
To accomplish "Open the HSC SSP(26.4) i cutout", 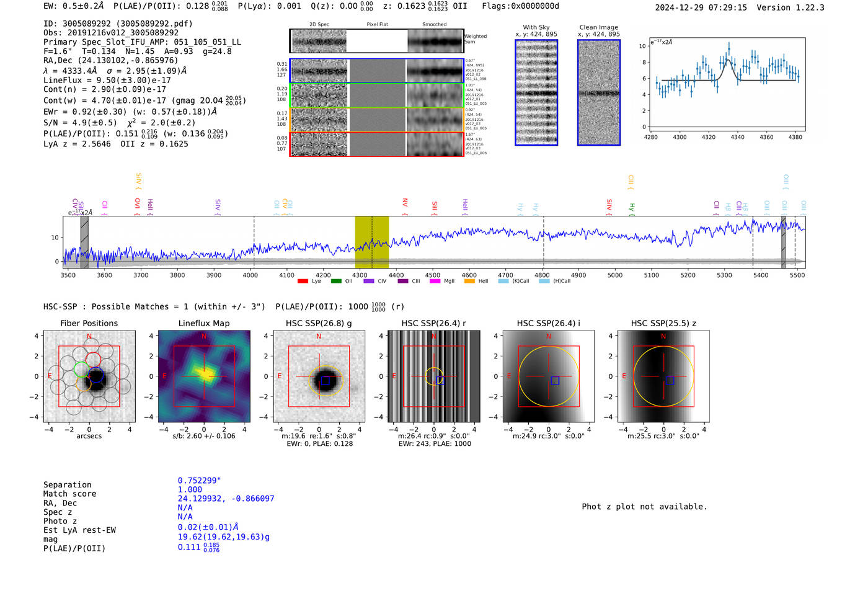I will tap(549, 376).
